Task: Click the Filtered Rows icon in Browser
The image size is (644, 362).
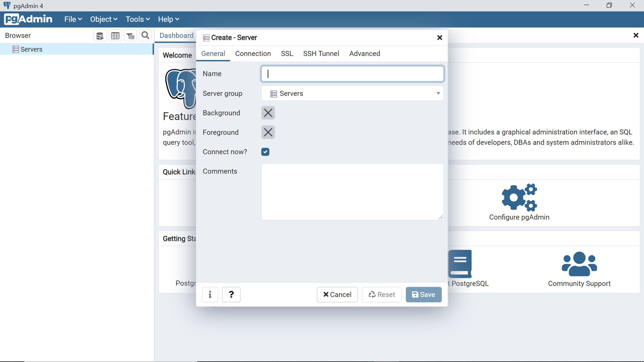Action: 130,36
